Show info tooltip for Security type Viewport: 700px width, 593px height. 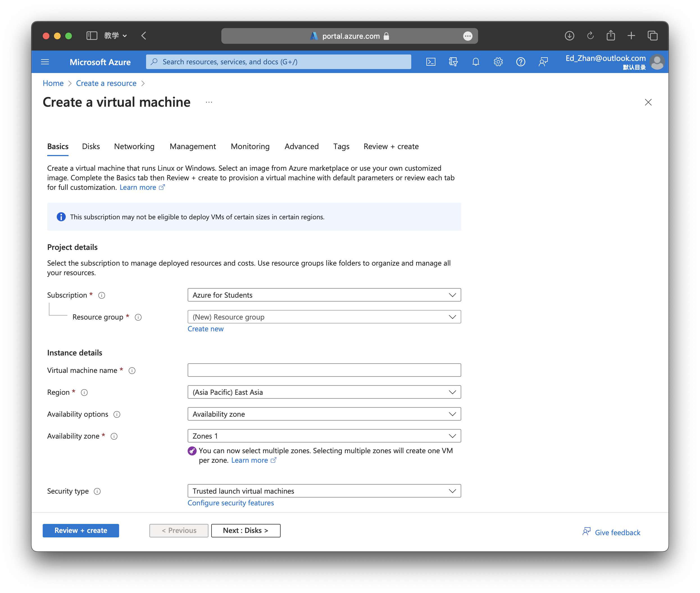(97, 491)
